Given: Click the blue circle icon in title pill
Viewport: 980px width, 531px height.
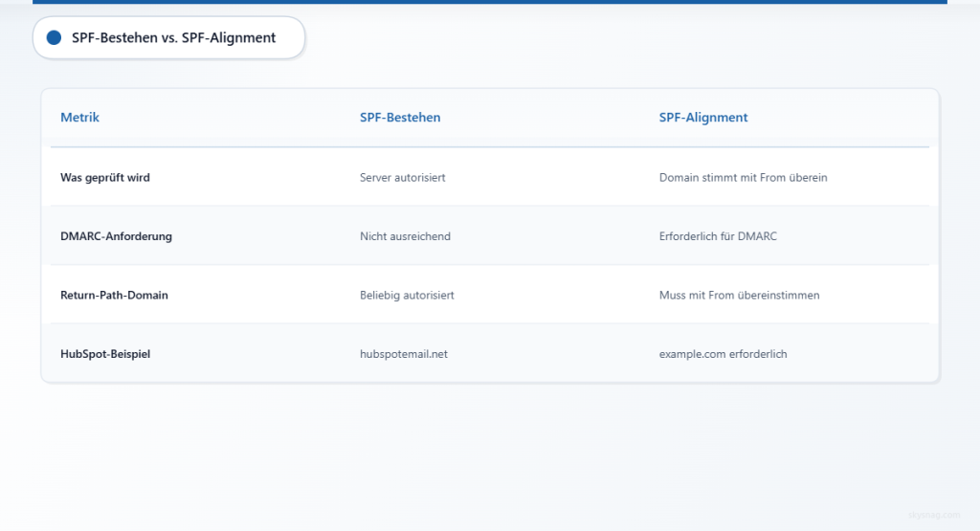Looking at the screenshot, I should pos(54,37).
